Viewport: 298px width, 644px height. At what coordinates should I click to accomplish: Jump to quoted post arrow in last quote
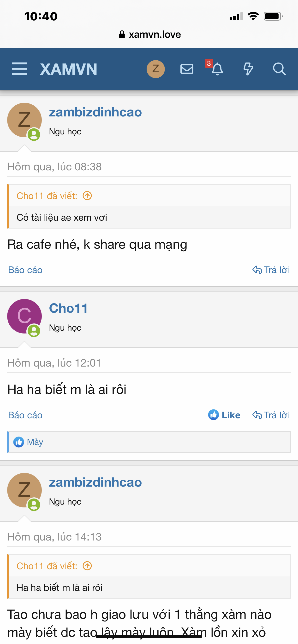(x=87, y=566)
